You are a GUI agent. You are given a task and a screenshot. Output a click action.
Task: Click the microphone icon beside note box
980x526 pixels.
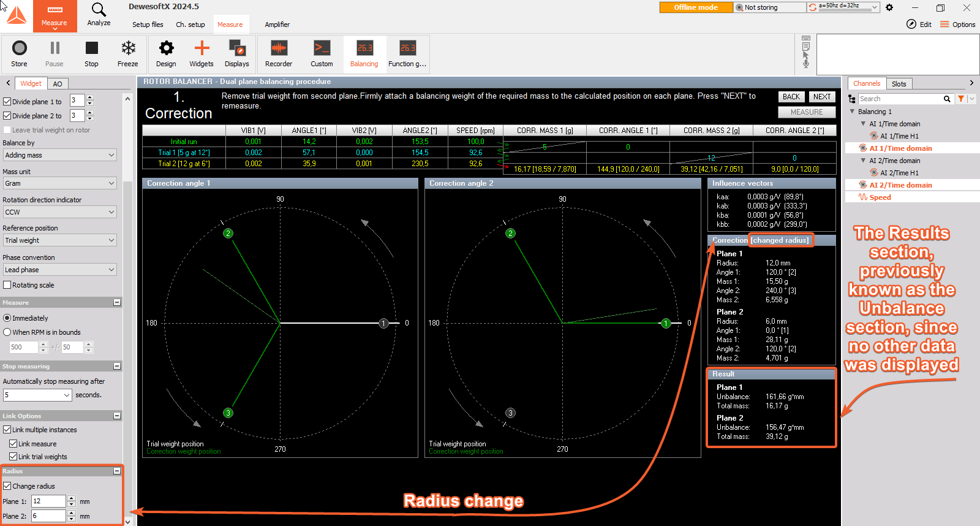pos(806,63)
